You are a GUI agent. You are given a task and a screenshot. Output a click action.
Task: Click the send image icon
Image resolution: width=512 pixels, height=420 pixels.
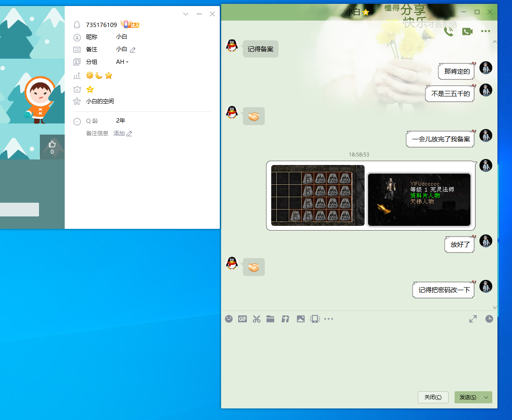(x=301, y=319)
